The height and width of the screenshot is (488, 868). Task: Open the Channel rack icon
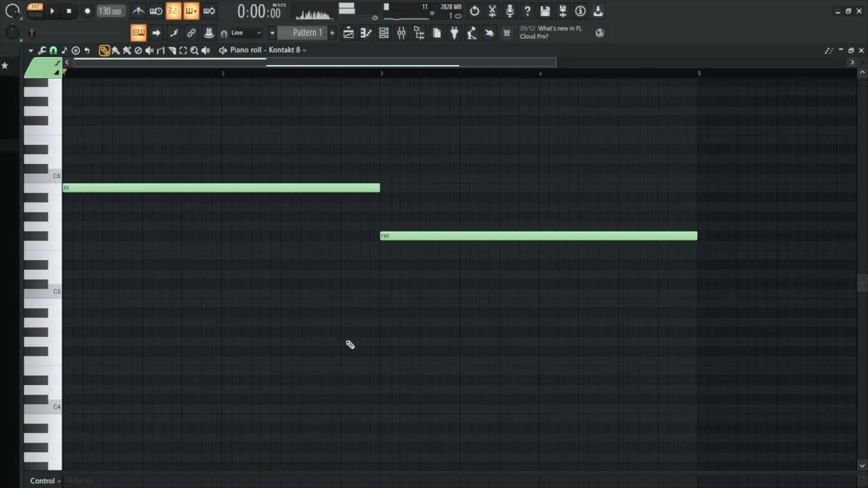[384, 33]
